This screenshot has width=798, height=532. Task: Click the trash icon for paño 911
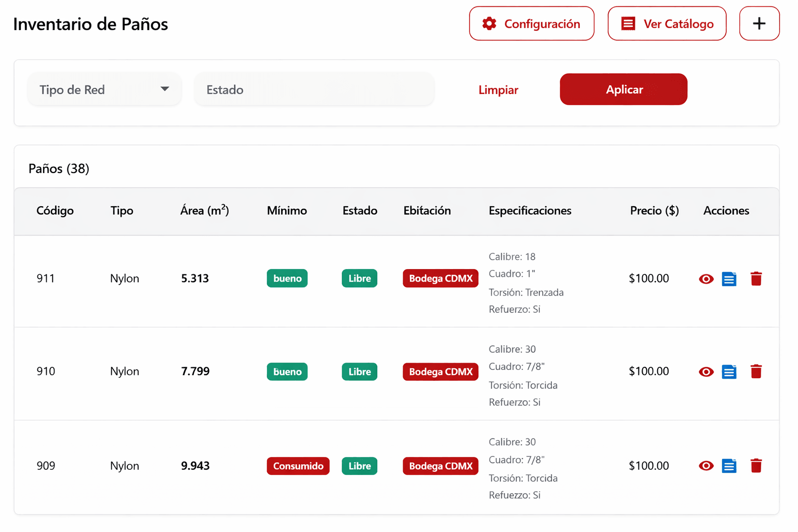(756, 278)
